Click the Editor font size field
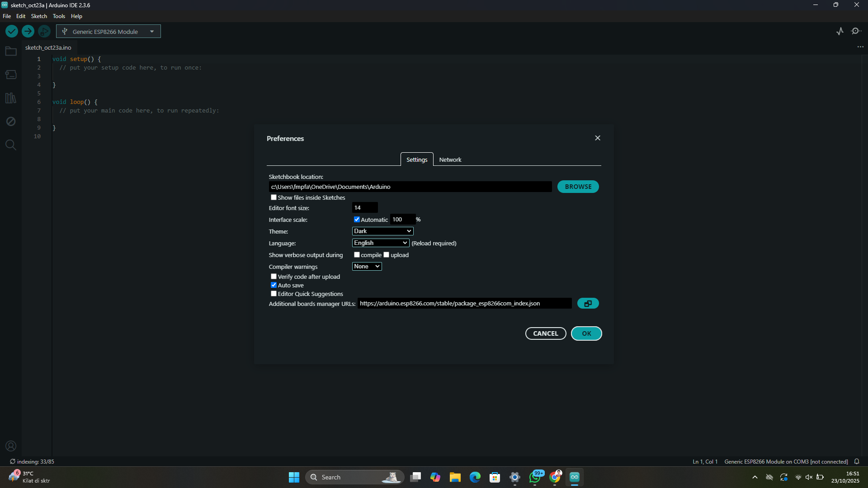Viewport: 868px width, 488px height. [365, 208]
